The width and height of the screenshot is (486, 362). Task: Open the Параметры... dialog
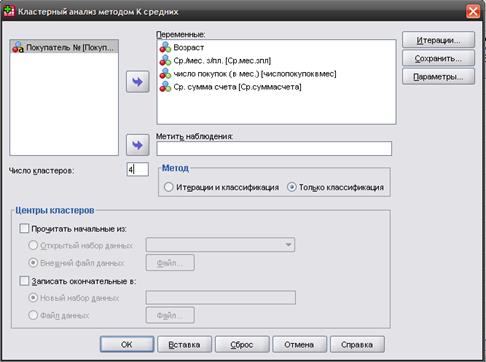coord(438,77)
